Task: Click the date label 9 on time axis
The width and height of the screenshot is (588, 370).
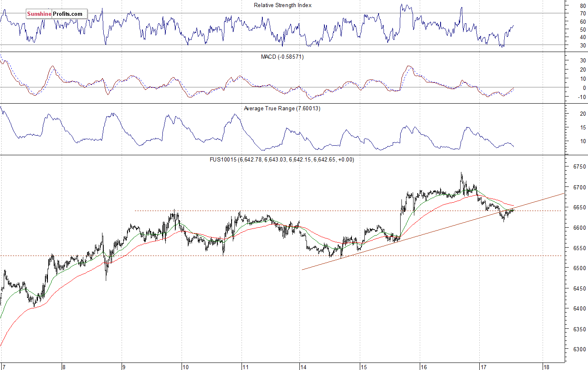Action: [x=124, y=367]
